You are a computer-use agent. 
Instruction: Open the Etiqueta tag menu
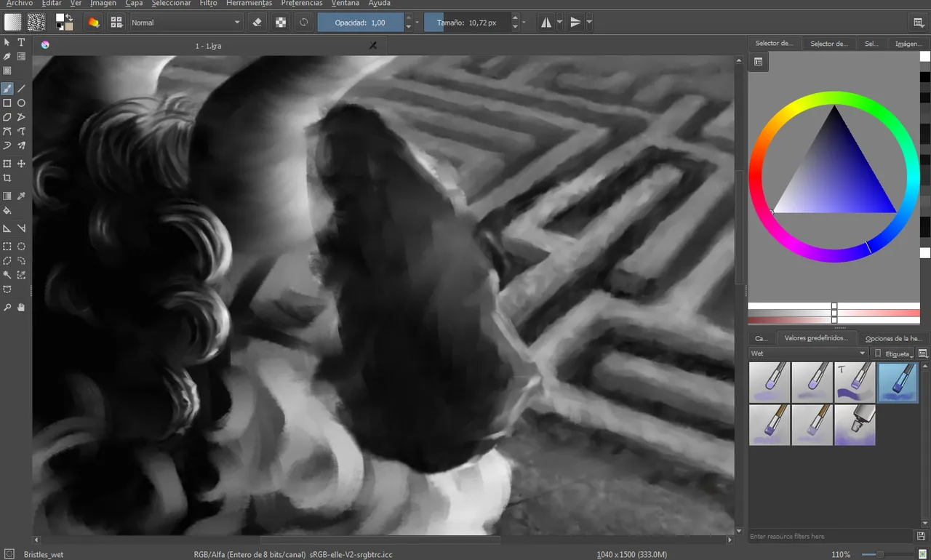[894, 353]
